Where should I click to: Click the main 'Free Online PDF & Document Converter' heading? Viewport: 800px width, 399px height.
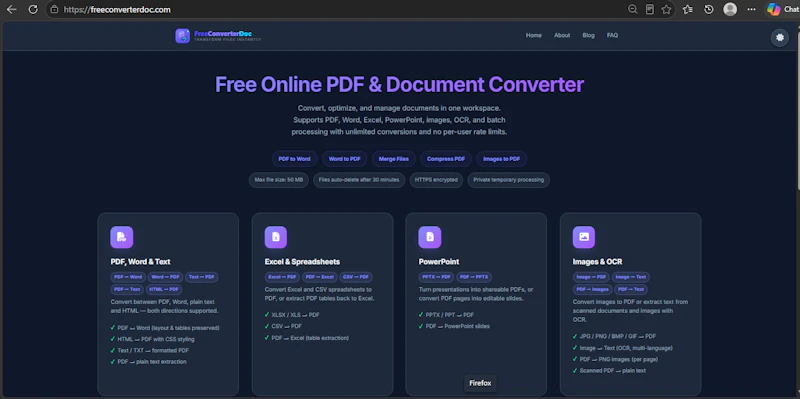click(x=399, y=85)
